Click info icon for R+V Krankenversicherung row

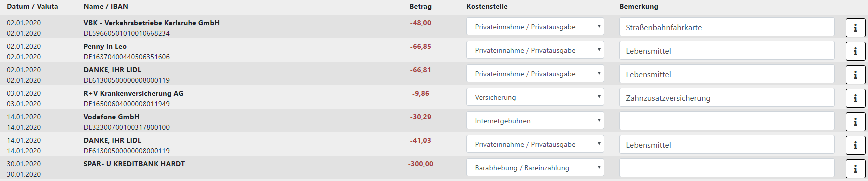point(855,98)
